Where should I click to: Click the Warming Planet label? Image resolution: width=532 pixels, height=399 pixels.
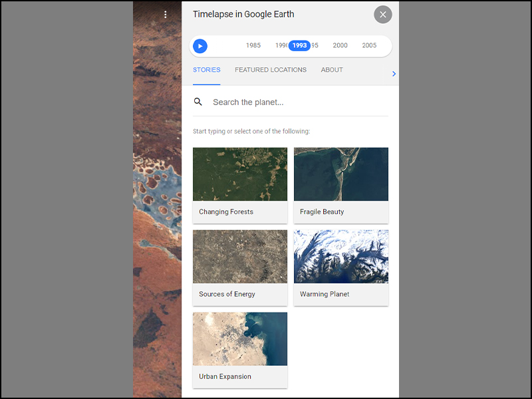pyautogui.click(x=325, y=294)
